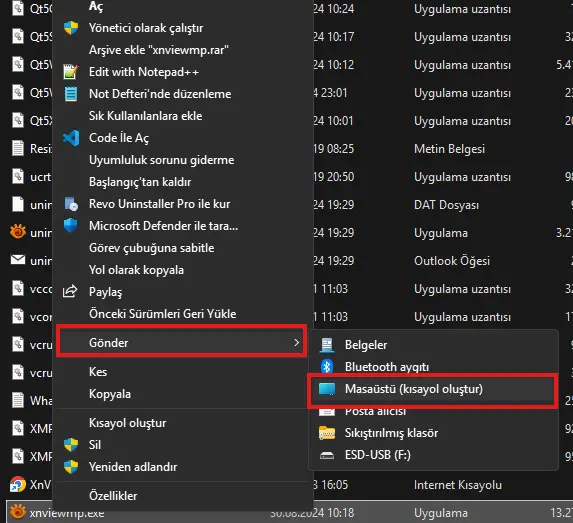Click the zipped folder icon beside Sıkıştırılmış klasör
This screenshot has height=523, width=573.
click(327, 433)
